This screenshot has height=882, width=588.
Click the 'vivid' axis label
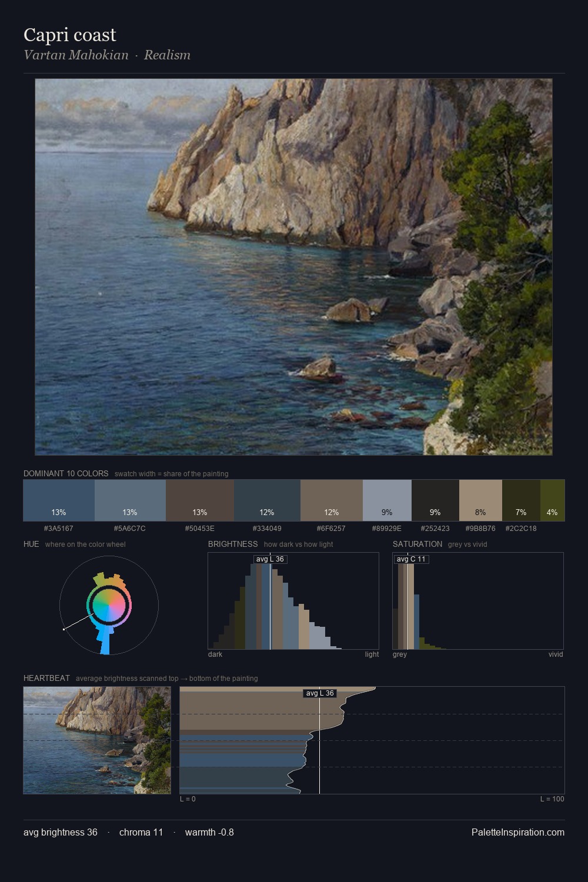[x=556, y=654]
